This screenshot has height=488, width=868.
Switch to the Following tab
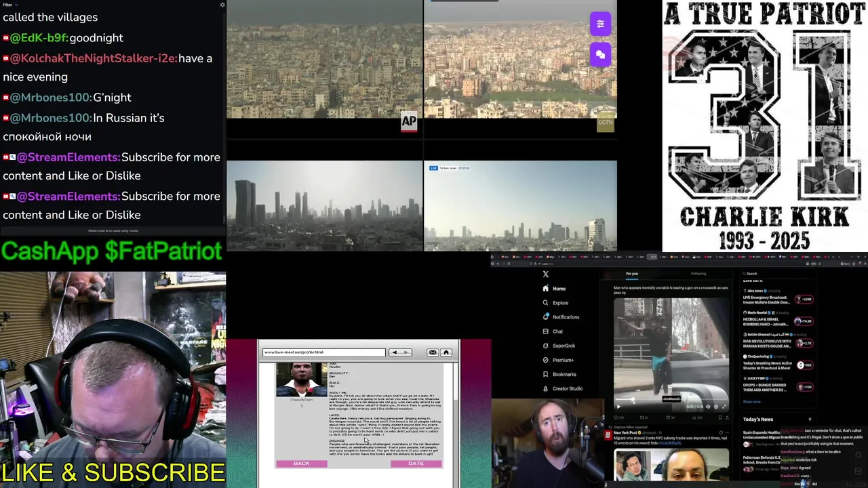pos(698,274)
